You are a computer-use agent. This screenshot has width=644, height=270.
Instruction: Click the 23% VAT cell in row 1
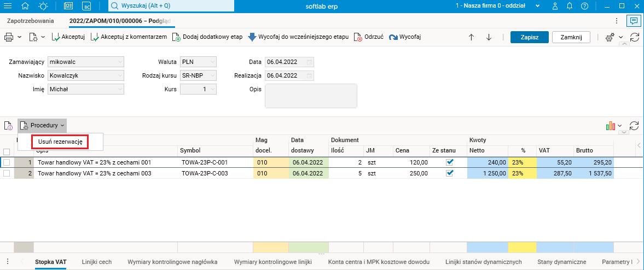click(x=521, y=162)
